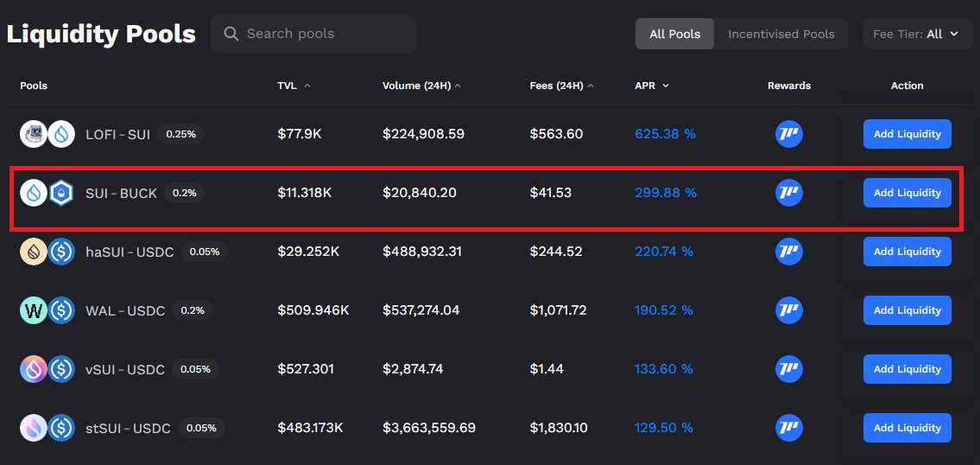This screenshot has height=465, width=980.
Task: Open the stSUI - USDC pool name
Action: (128, 429)
